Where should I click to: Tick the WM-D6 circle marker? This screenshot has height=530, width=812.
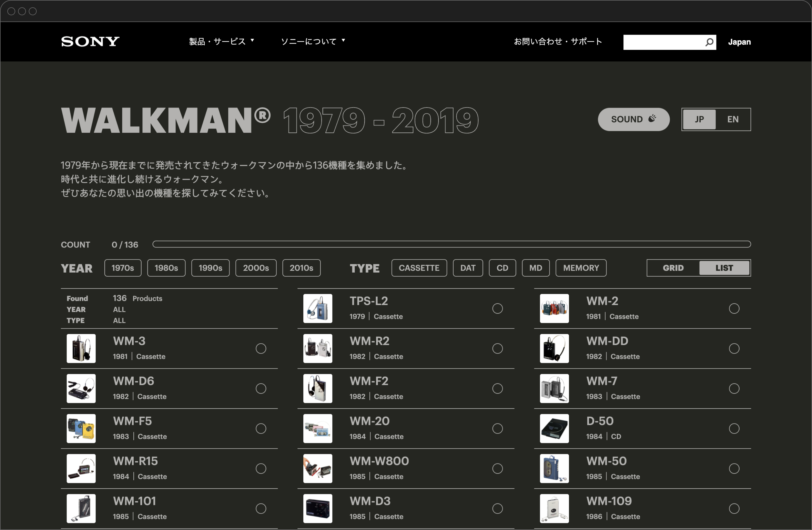point(261,388)
